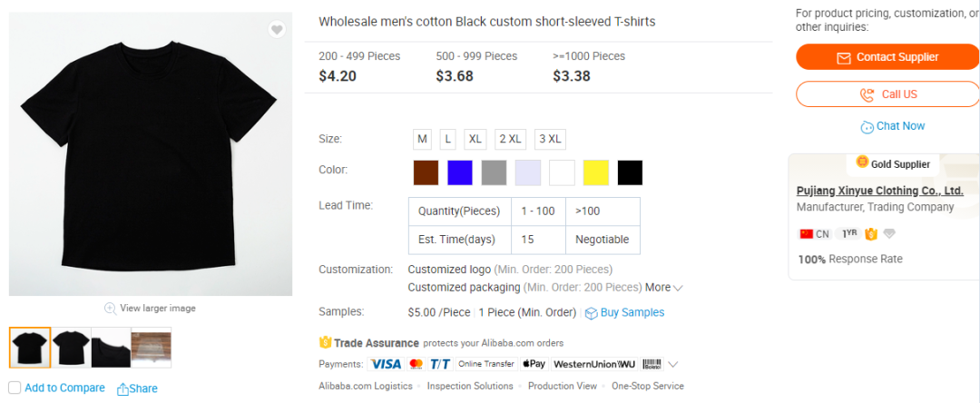Click the Share icon below thumbnails

tap(123, 388)
